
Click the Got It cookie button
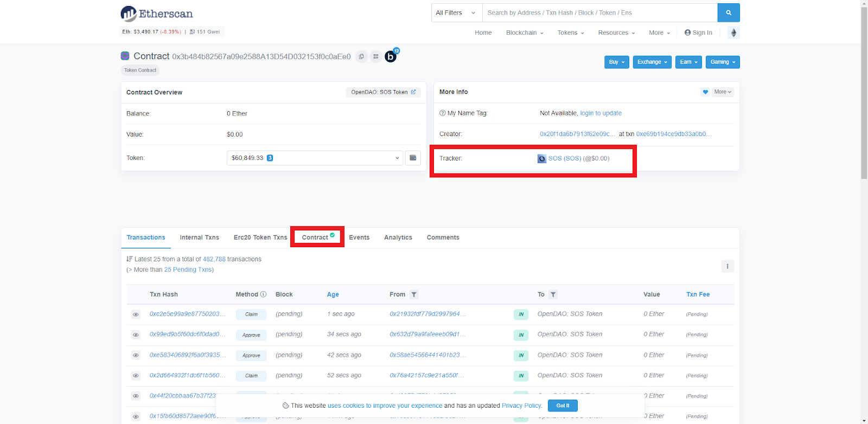(x=563, y=406)
